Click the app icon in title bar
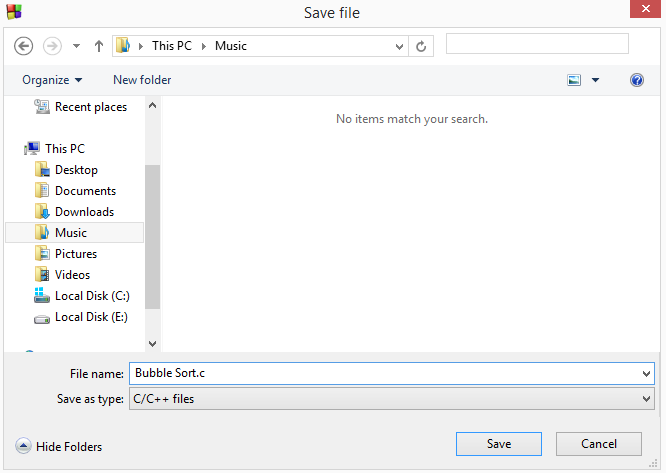This screenshot has height=473, width=666. 14,11
